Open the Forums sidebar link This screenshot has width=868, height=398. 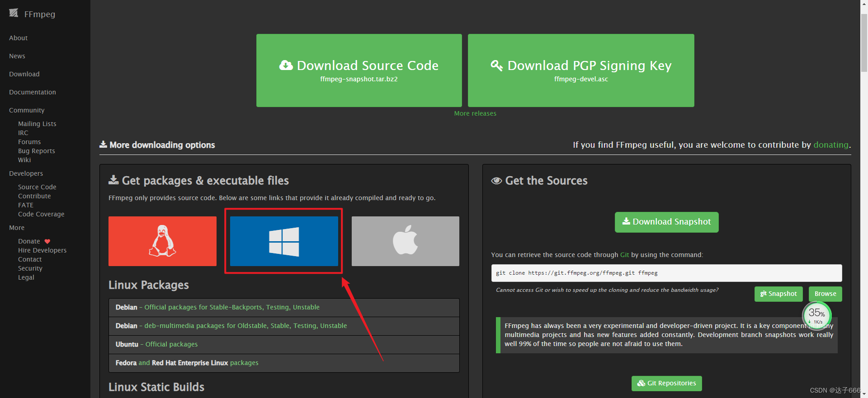click(29, 142)
